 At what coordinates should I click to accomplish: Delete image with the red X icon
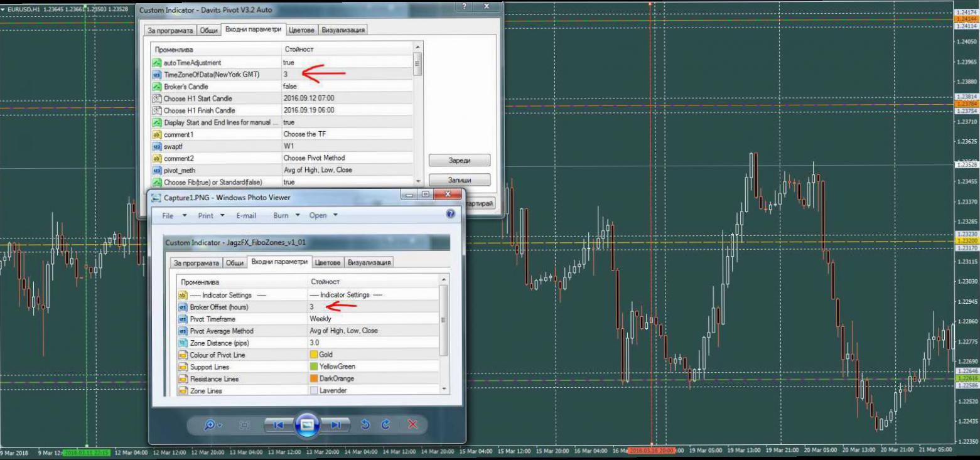click(x=412, y=425)
